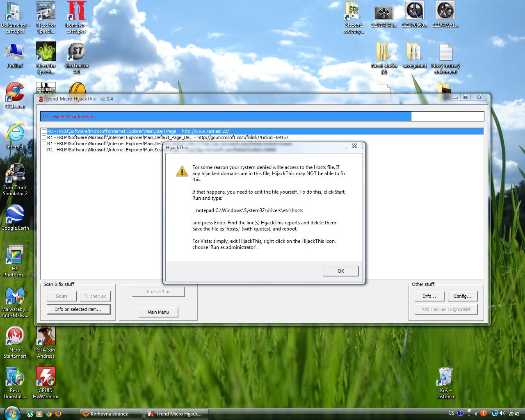Viewport: 525px width, 420px height.
Task: Launch GTA San Andreas desktop icon
Action: [46, 342]
